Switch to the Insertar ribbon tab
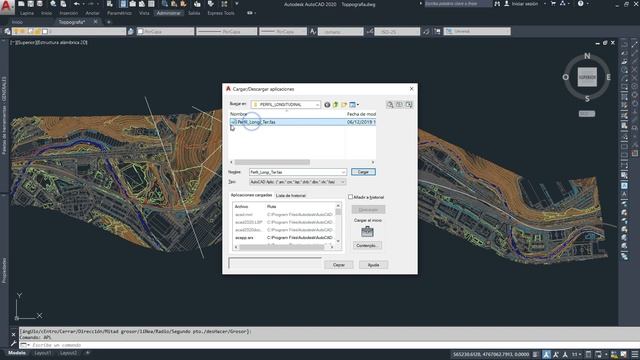The width and height of the screenshot is (640, 360). [69, 13]
